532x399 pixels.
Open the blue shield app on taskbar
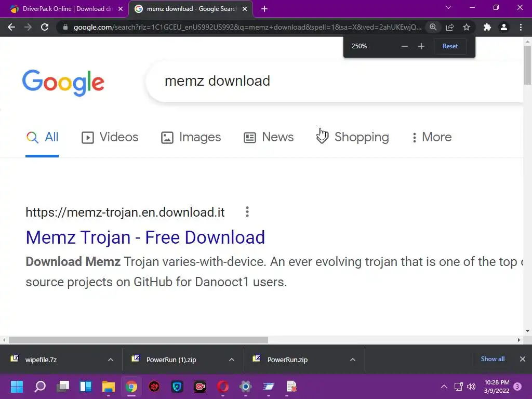[177, 387]
